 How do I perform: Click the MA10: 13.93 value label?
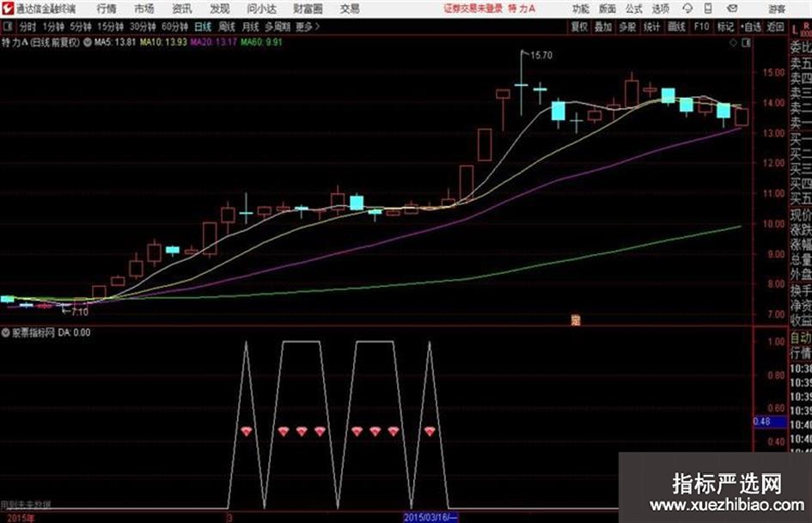tap(163, 42)
